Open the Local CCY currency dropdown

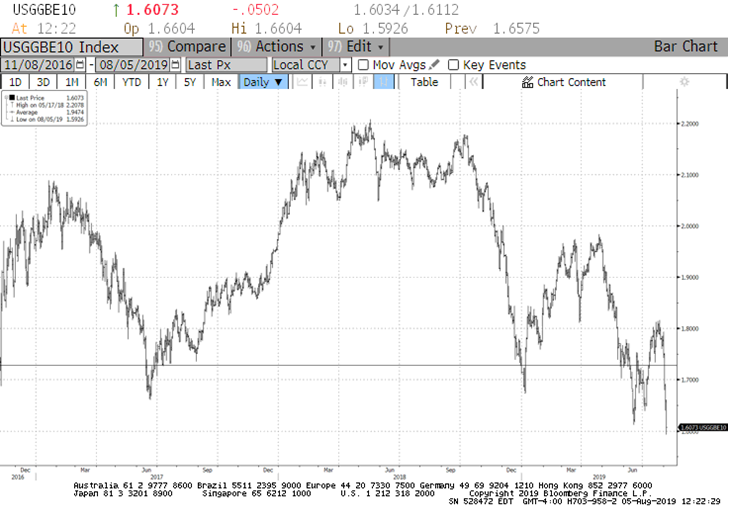coord(345,65)
